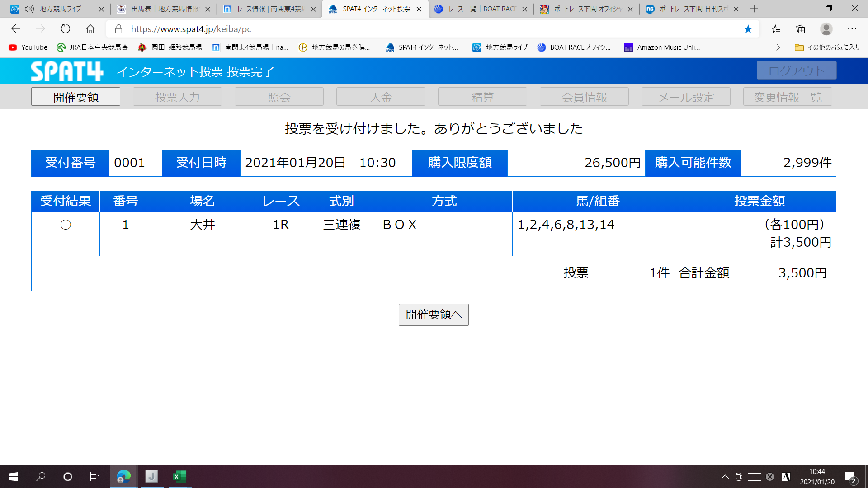Open a new browser tab
This screenshot has width=868, height=488.
[x=754, y=9]
